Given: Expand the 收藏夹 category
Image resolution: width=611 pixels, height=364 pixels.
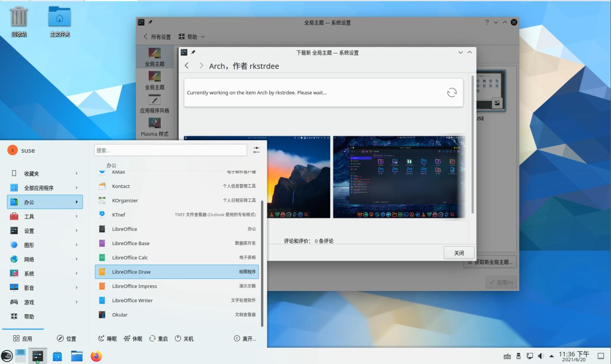Looking at the screenshot, I should pos(45,174).
